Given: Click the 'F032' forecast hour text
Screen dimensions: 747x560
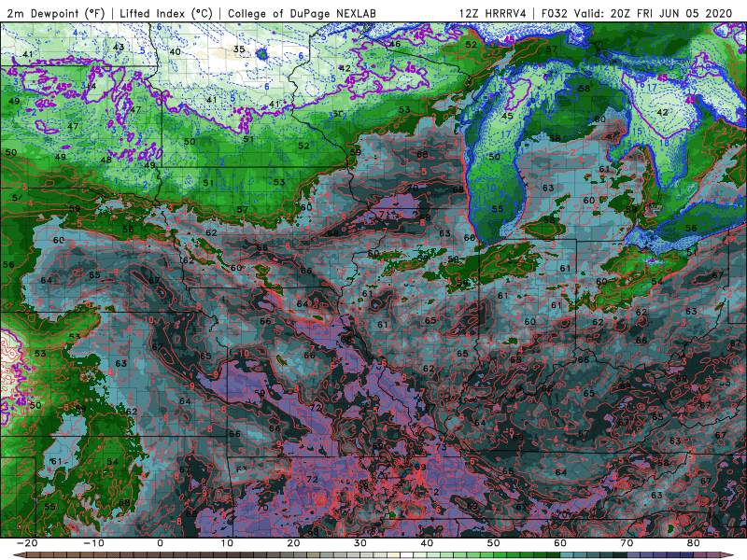Looking at the screenshot, I should tap(554, 13).
